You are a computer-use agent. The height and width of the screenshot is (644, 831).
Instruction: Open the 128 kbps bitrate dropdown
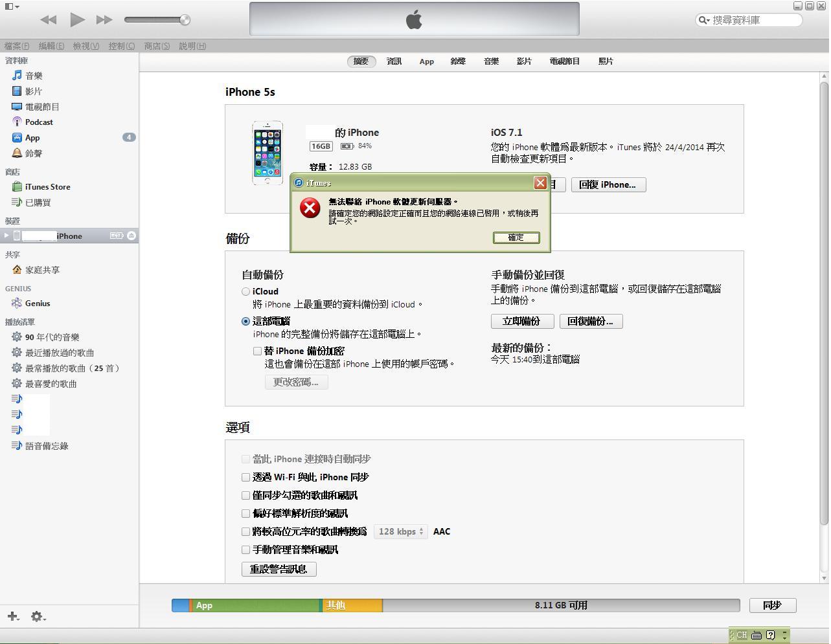(400, 531)
